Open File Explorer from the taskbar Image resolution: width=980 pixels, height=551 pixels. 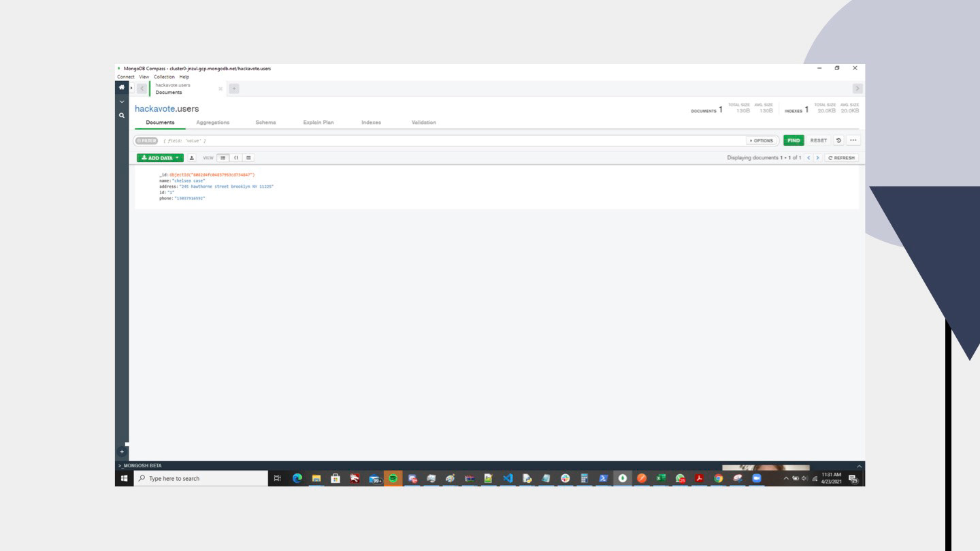[316, 478]
